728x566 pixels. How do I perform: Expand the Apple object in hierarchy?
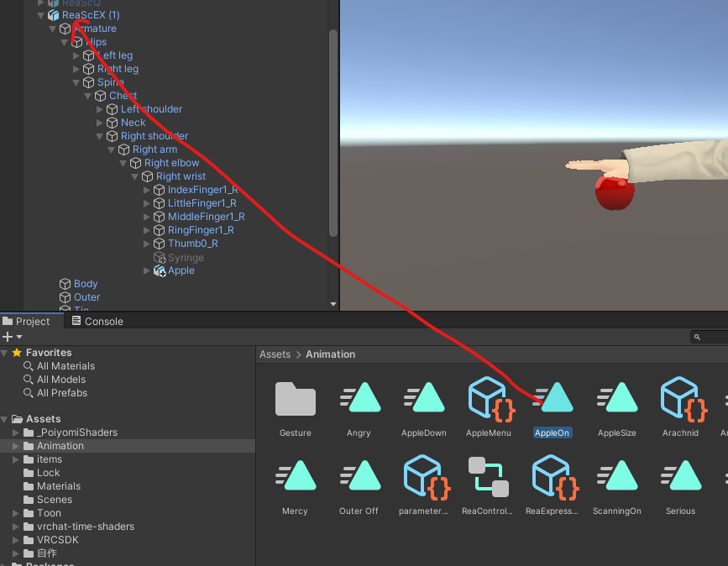[x=147, y=270]
